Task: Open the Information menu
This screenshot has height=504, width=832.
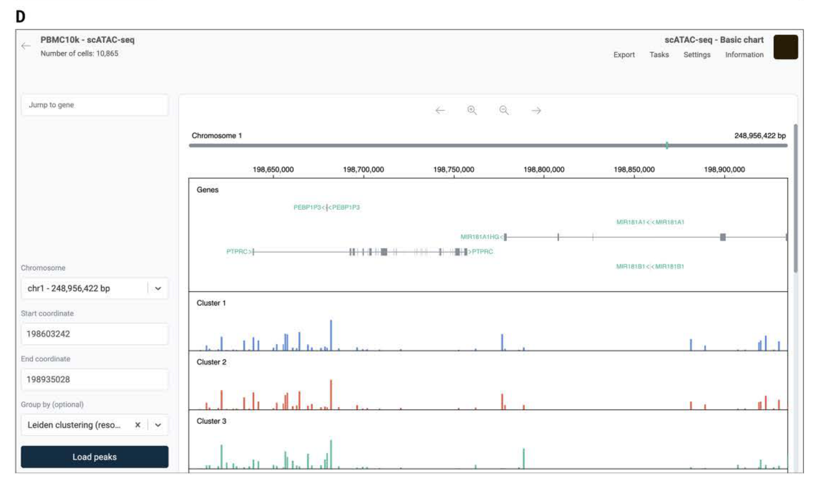Action: pyautogui.click(x=744, y=55)
